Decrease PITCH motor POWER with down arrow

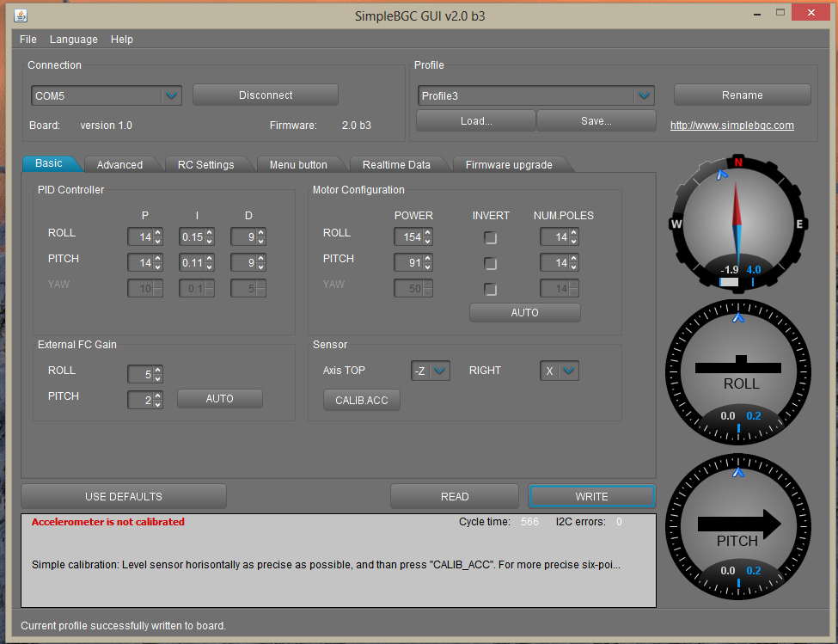click(427, 267)
